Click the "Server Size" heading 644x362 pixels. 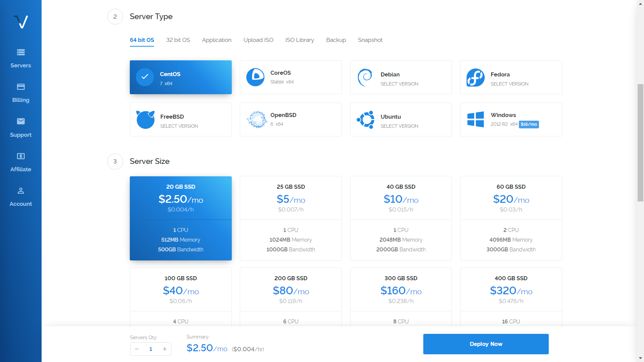tap(150, 161)
